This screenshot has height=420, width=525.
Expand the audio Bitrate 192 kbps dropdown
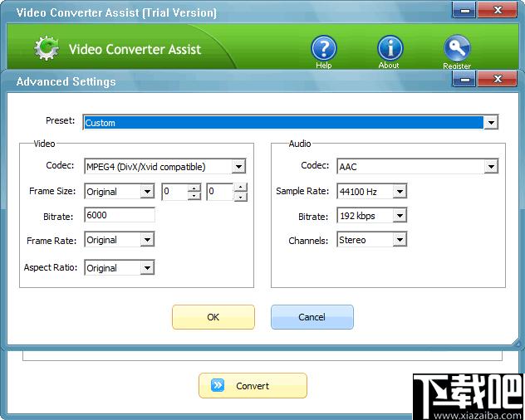pyautogui.click(x=400, y=216)
